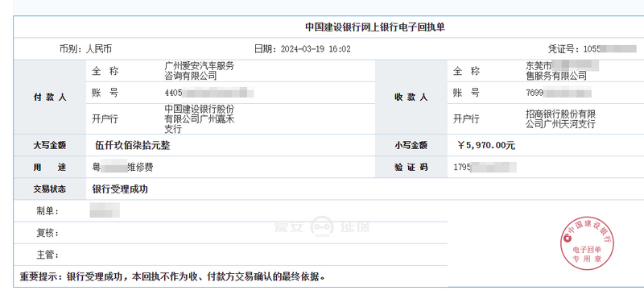This screenshot has height=307, width=644.
Task: Click the verification code starting 1795
Action: pos(485,168)
